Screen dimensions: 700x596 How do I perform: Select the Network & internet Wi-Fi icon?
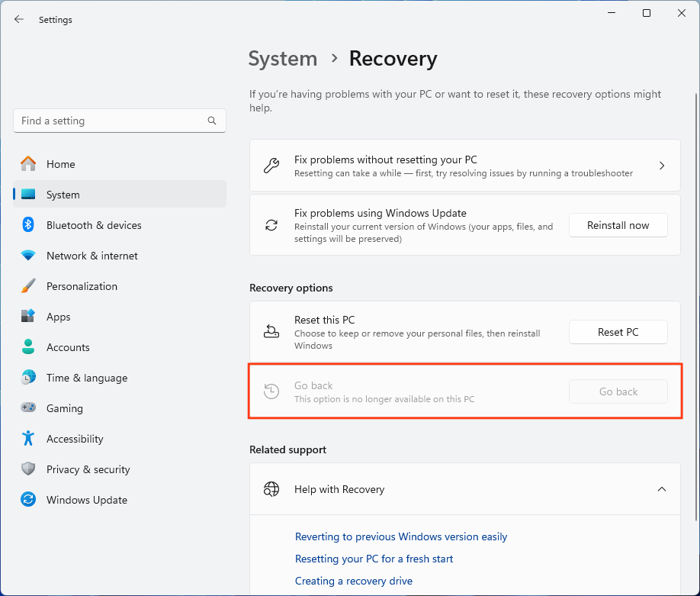pos(28,256)
